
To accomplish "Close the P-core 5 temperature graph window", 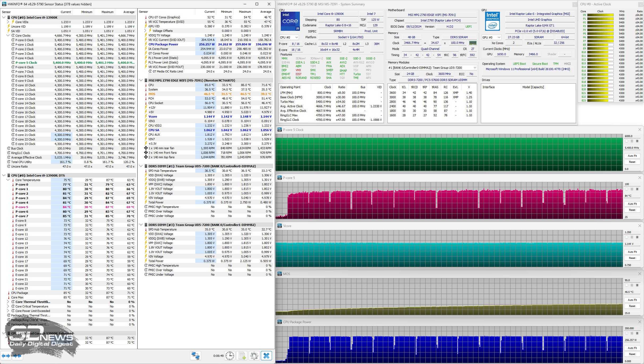I will click(x=639, y=178).
